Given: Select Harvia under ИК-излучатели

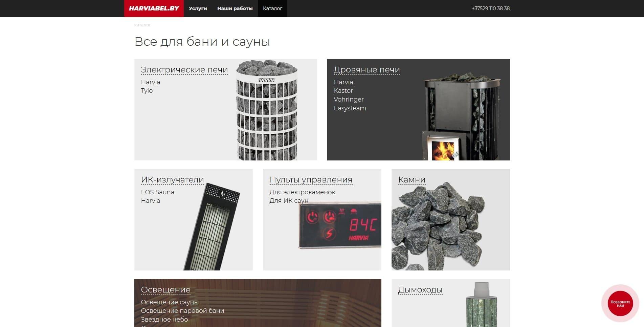Looking at the screenshot, I should coord(151,201).
